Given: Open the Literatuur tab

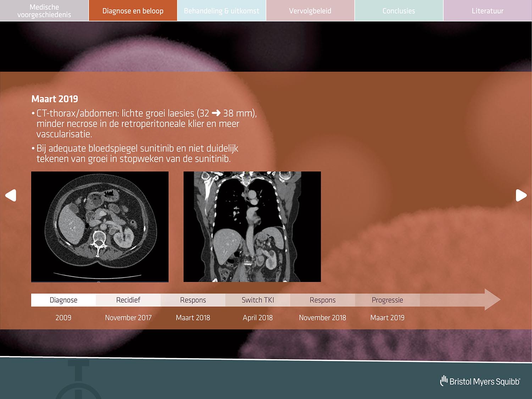Looking at the screenshot, I should click(x=487, y=11).
